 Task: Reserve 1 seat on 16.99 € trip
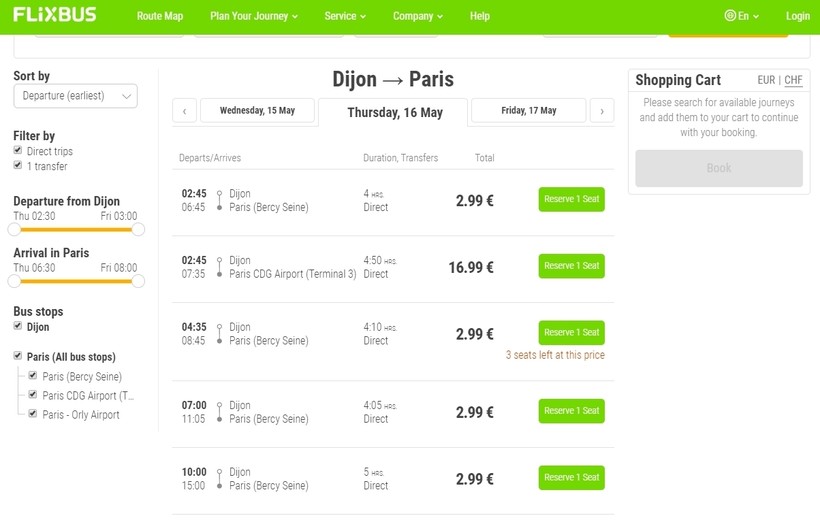[x=571, y=266]
